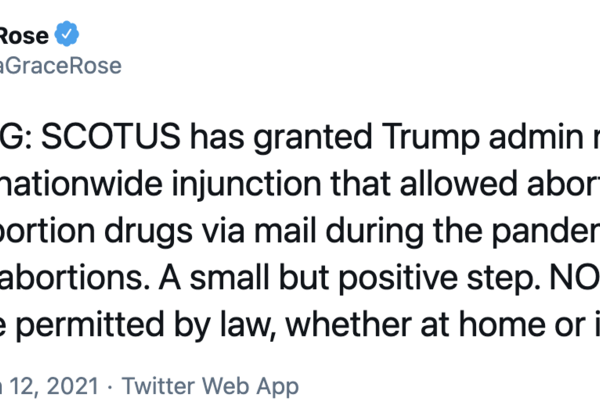
Task: Open the @...aGraceRose handle profile link
Action: coord(62,66)
